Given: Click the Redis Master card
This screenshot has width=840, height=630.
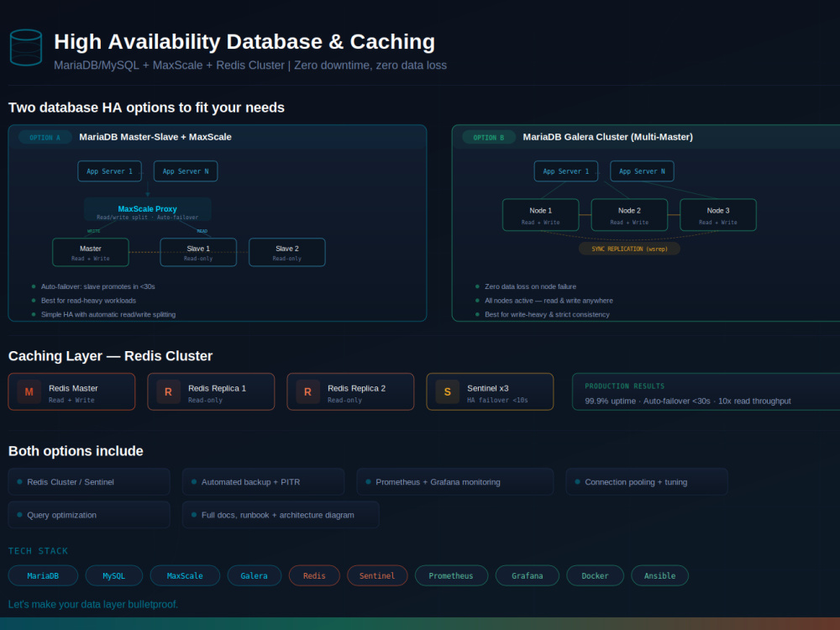Looking at the screenshot, I should pos(71,391).
